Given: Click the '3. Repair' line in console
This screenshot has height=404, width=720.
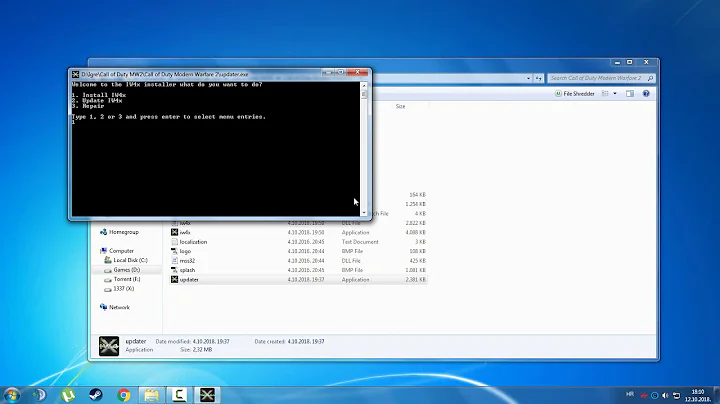Looking at the screenshot, I should pos(88,106).
